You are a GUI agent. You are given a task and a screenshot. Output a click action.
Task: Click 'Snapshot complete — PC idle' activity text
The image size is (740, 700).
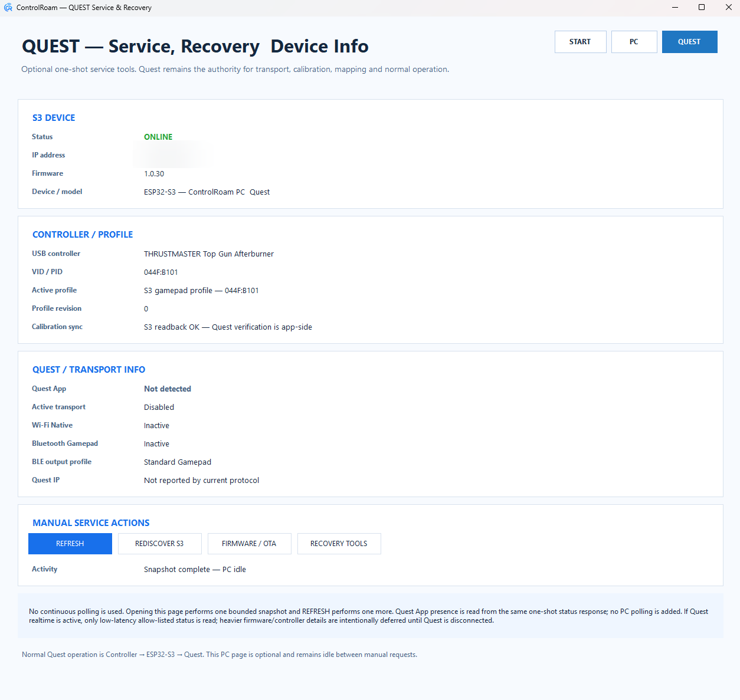pos(195,570)
